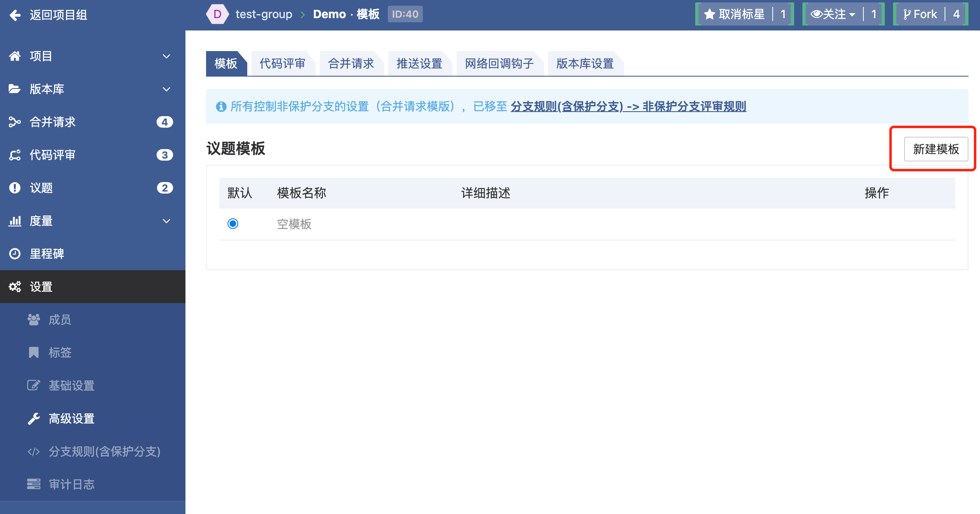Click the folder icon for 版本库
This screenshot has height=514, width=980.
coord(15,89)
